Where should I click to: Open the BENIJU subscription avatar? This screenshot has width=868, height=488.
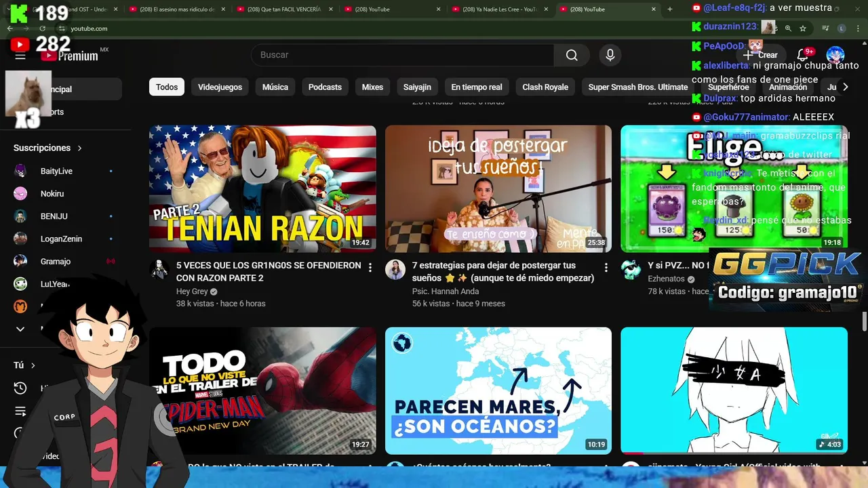click(x=20, y=216)
